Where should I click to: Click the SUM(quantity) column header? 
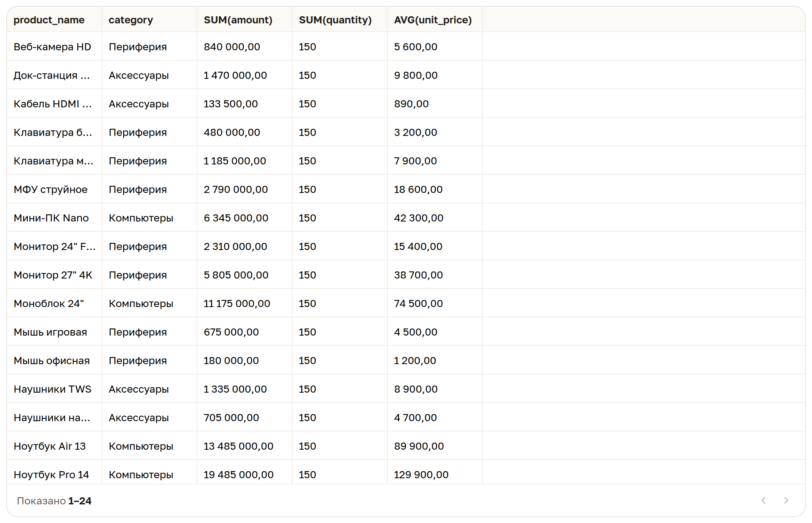340,20
